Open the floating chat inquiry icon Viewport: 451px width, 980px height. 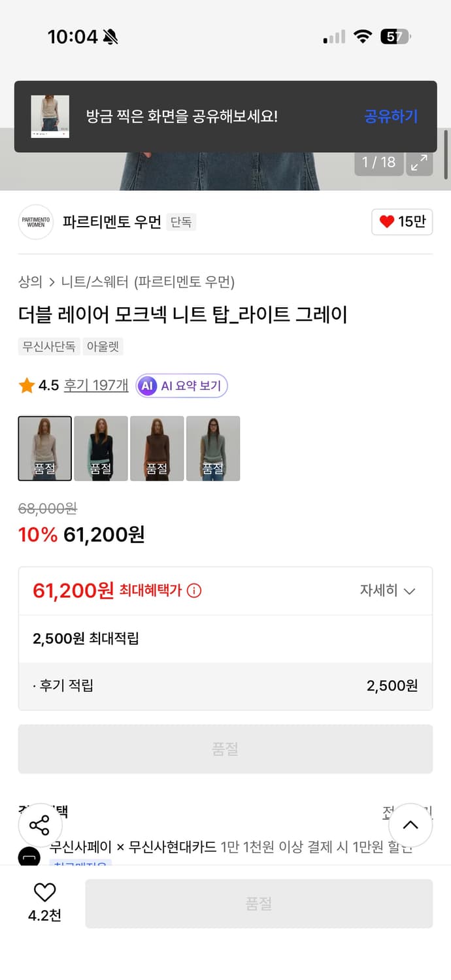29,857
